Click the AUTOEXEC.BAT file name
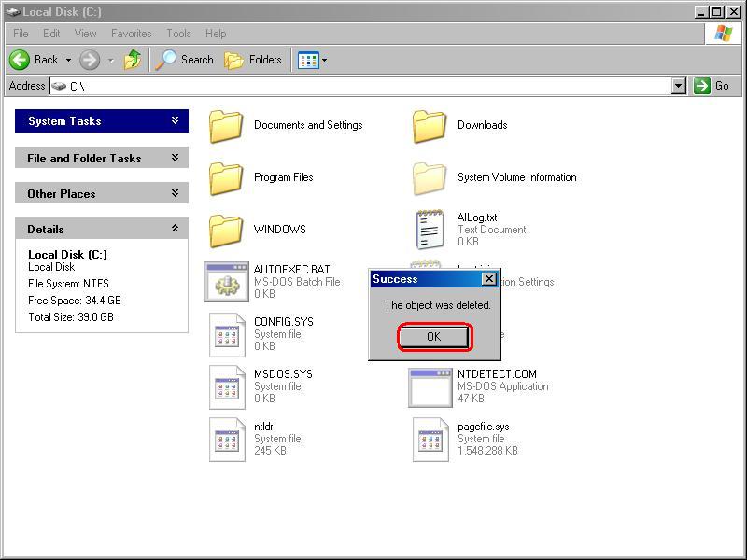The height and width of the screenshot is (560, 747). [291, 270]
